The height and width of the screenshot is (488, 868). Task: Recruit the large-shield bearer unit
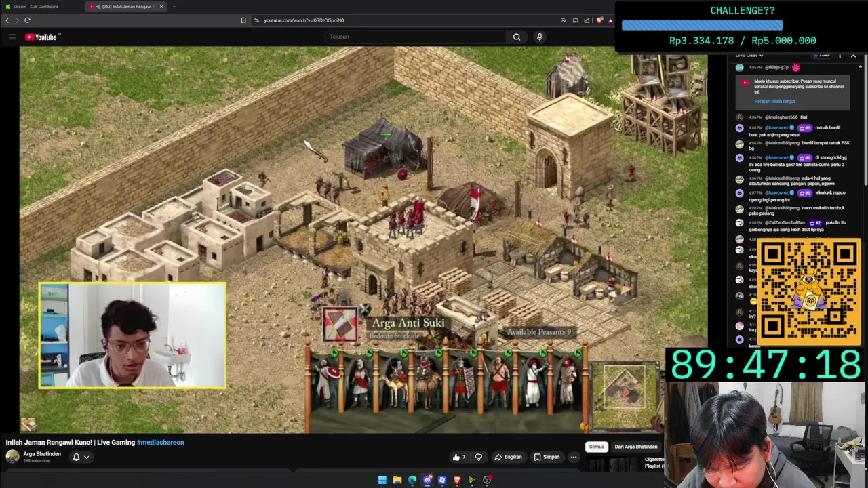click(463, 383)
